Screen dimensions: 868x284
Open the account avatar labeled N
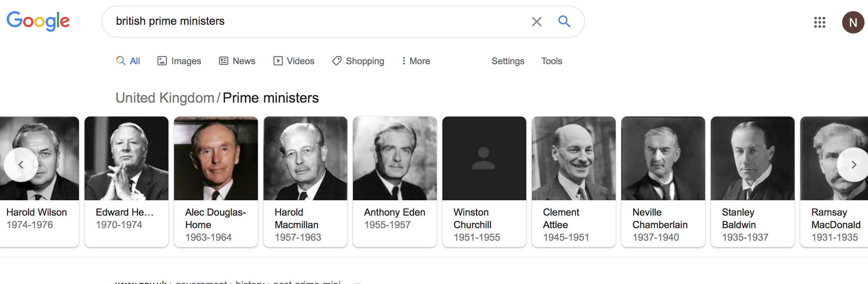pos(853,22)
